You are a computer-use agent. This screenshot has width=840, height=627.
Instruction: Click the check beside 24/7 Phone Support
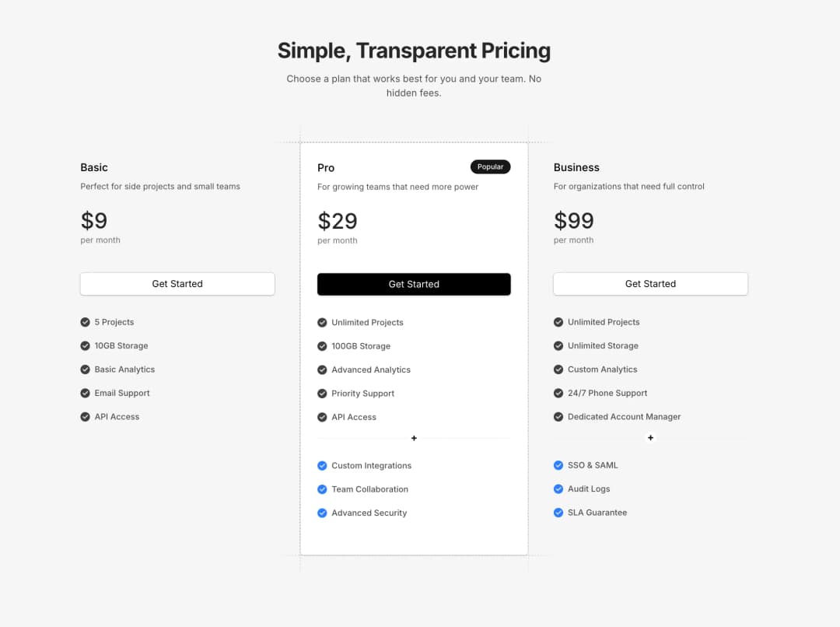point(558,393)
